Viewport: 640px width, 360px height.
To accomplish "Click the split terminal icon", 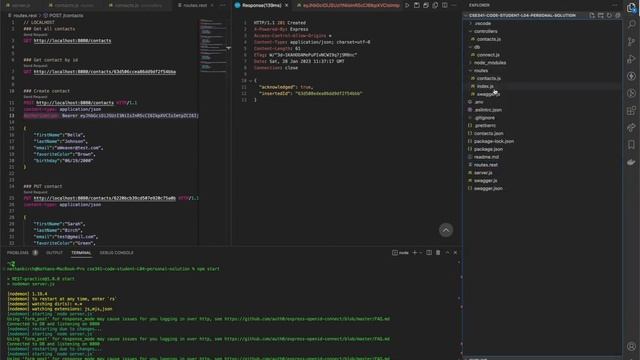I will coord(429,253).
